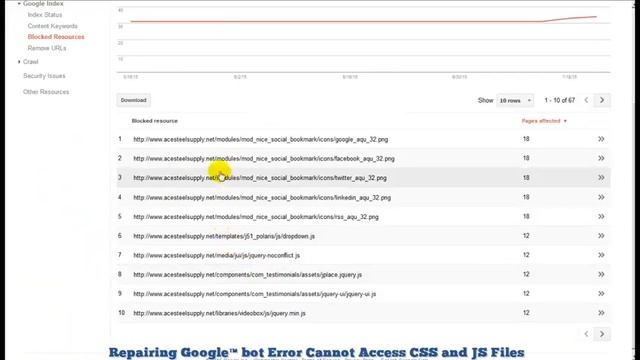The height and width of the screenshot is (360, 640).
Task: Open the videobox jquery.min.js resource link
Action: (x=219, y=313)
